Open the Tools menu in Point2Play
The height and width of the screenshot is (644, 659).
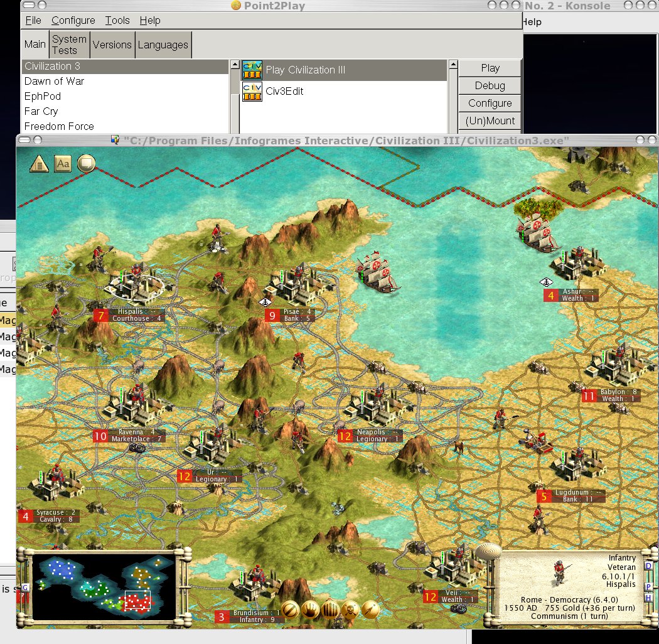(117, 21)
